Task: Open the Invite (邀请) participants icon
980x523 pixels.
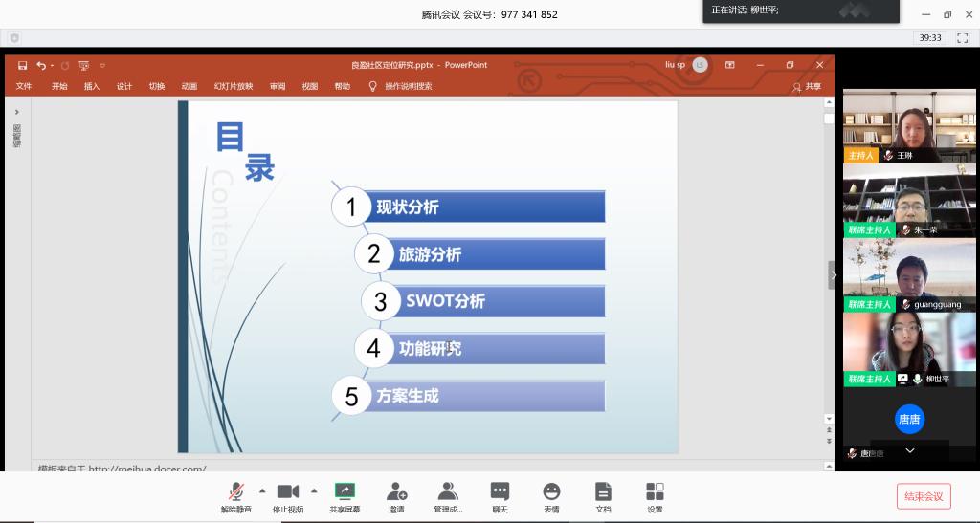Action: [396, 491]
